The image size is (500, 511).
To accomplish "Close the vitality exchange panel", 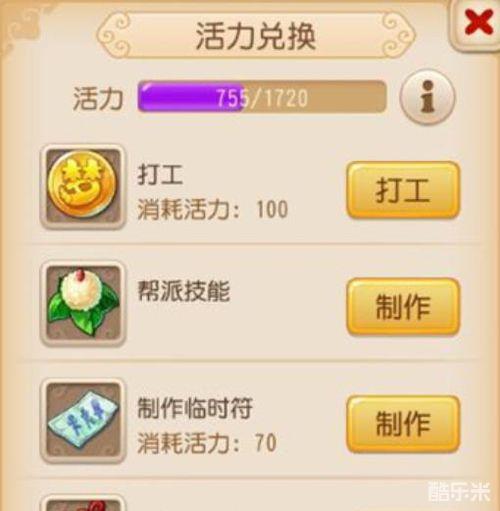I will (478, 22).
